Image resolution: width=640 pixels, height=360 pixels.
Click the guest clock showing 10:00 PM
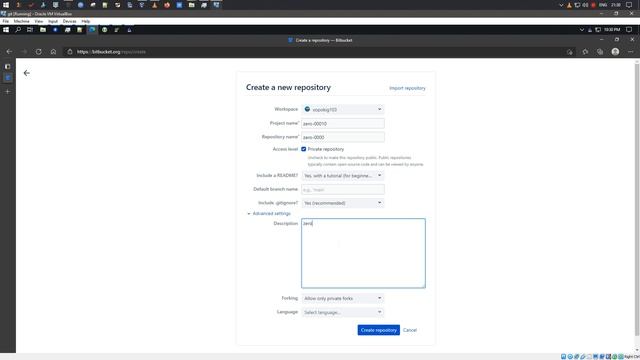[x=612, y=30]
